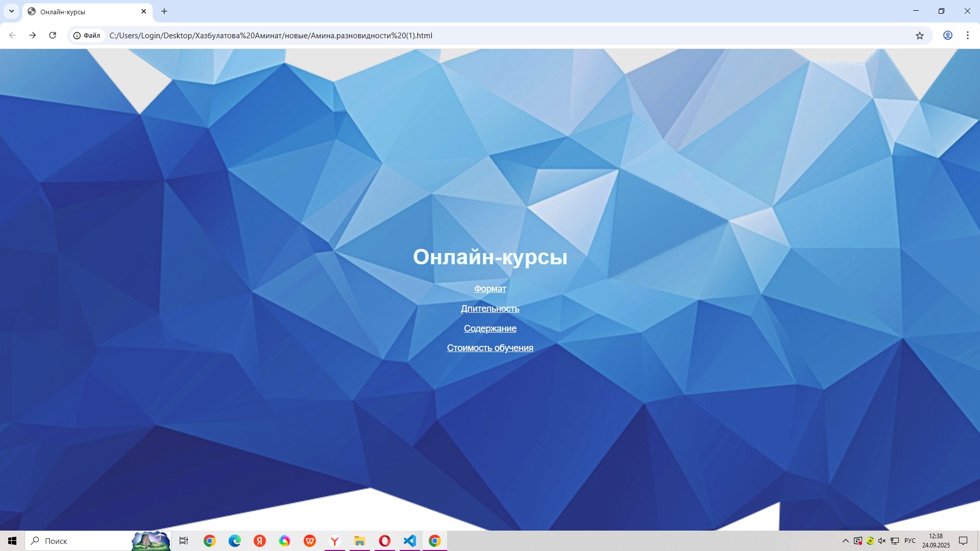Go forward using the arrow button
The height and width of the screenshot is (551, 980).
[x=32, y=35]
